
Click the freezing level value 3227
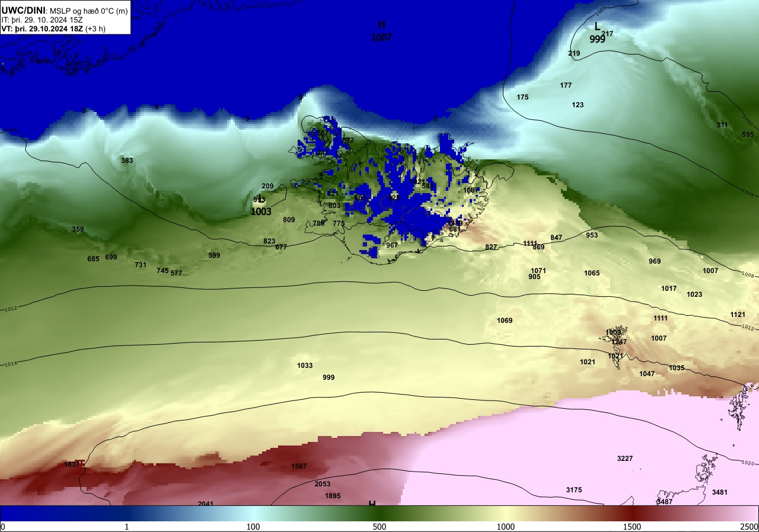coord(625,459)
